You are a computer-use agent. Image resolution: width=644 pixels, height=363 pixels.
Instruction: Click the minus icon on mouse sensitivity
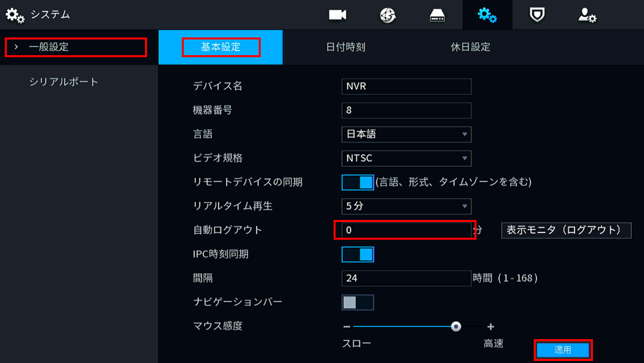(347, 327)
